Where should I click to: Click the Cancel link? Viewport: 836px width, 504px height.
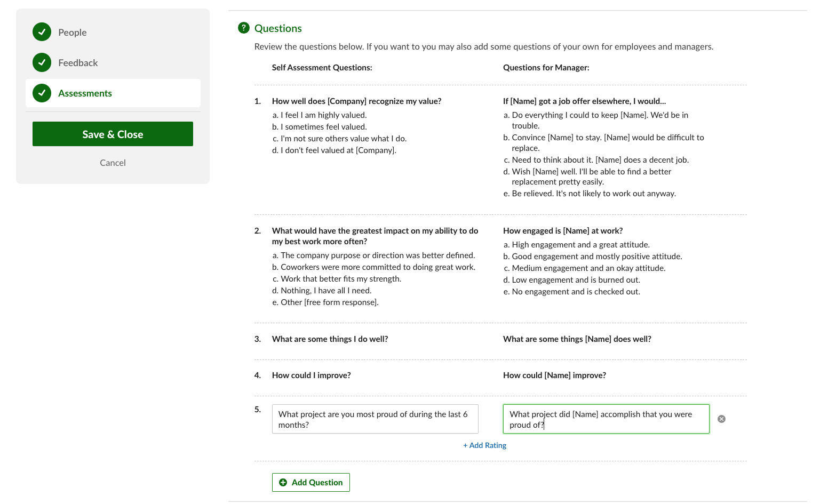(113, 163)
